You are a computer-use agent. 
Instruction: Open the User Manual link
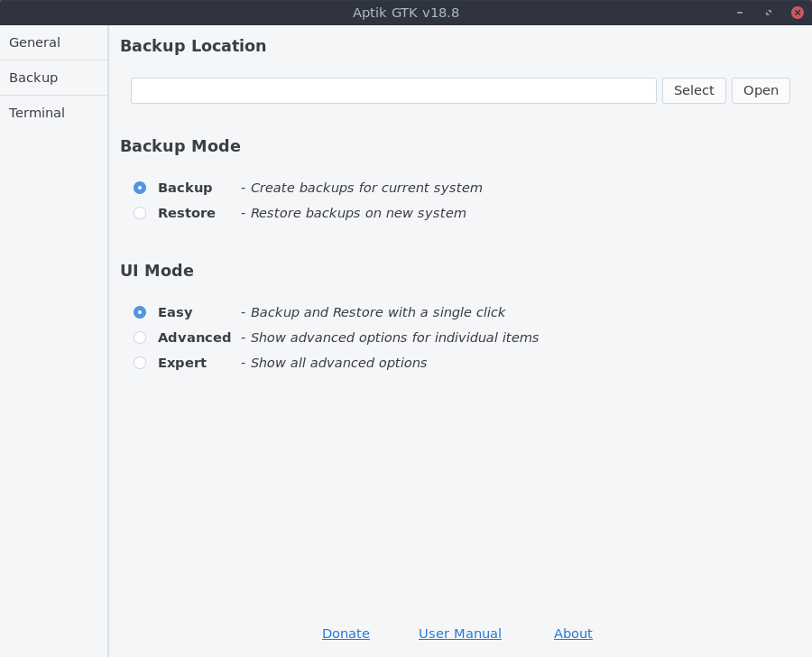tap(460, 634)
